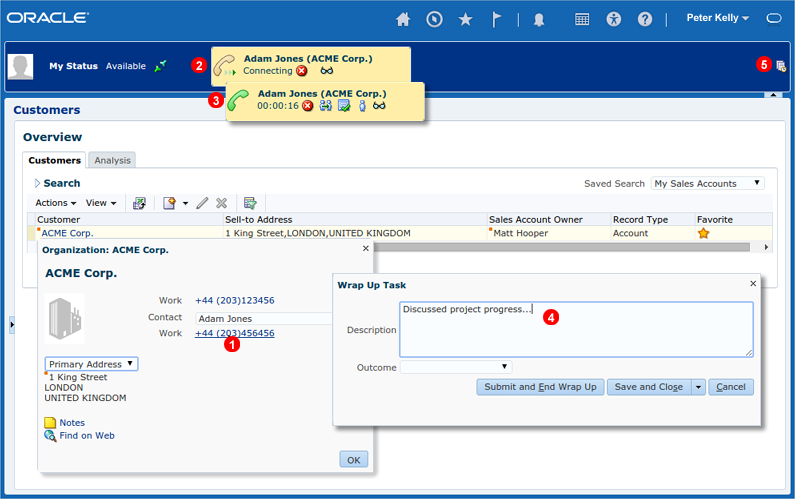Click the Adam Jones contact field
This screenshot has width=795, height=499.
pos(264,318)
